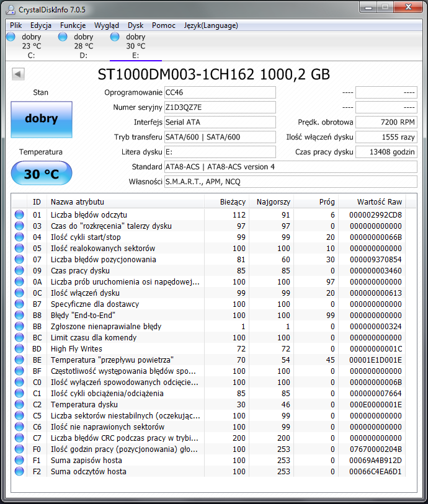Click the 'Próg' column header

[316, 202]
